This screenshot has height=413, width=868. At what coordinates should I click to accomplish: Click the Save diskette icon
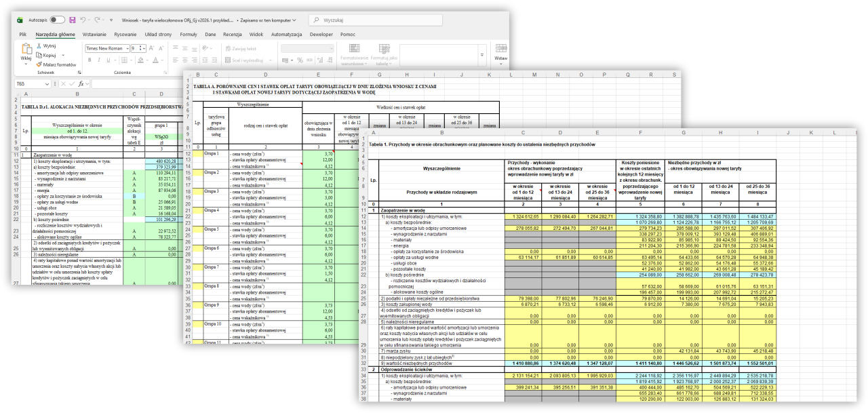coord(73,20)
